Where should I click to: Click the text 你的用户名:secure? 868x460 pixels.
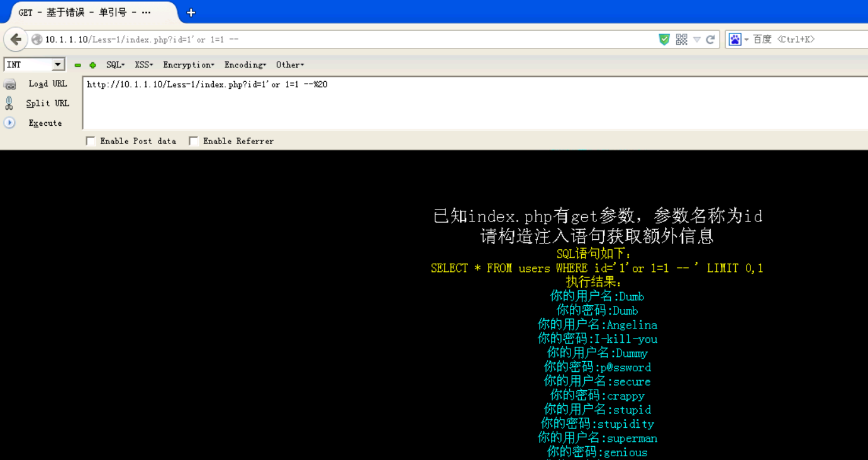click(x=597, y=381)
